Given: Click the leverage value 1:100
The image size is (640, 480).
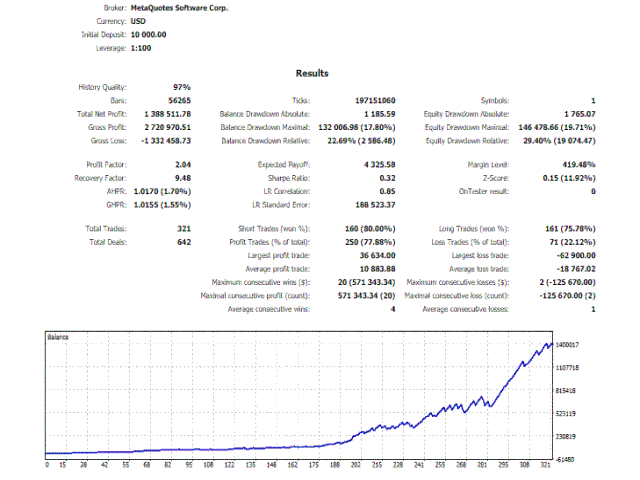Looking at the screenshot, I should point(141,48).
